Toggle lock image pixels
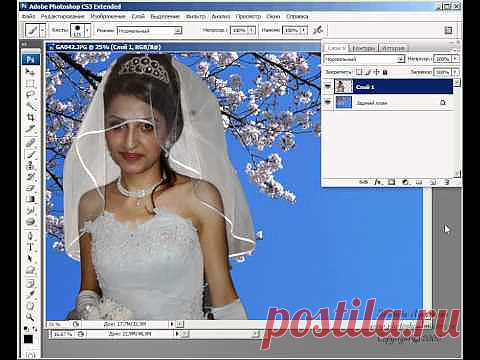Viewport: 480px width, 360px height. click(368, 72)
